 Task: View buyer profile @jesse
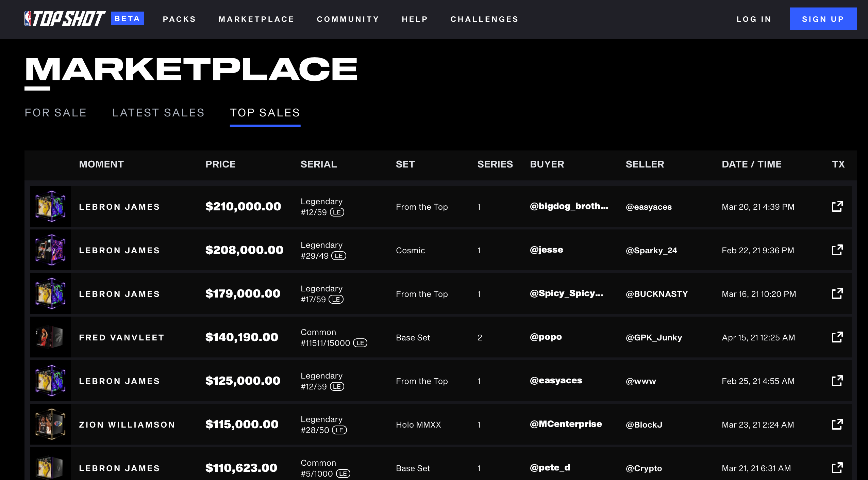click(x=546, y=250)
